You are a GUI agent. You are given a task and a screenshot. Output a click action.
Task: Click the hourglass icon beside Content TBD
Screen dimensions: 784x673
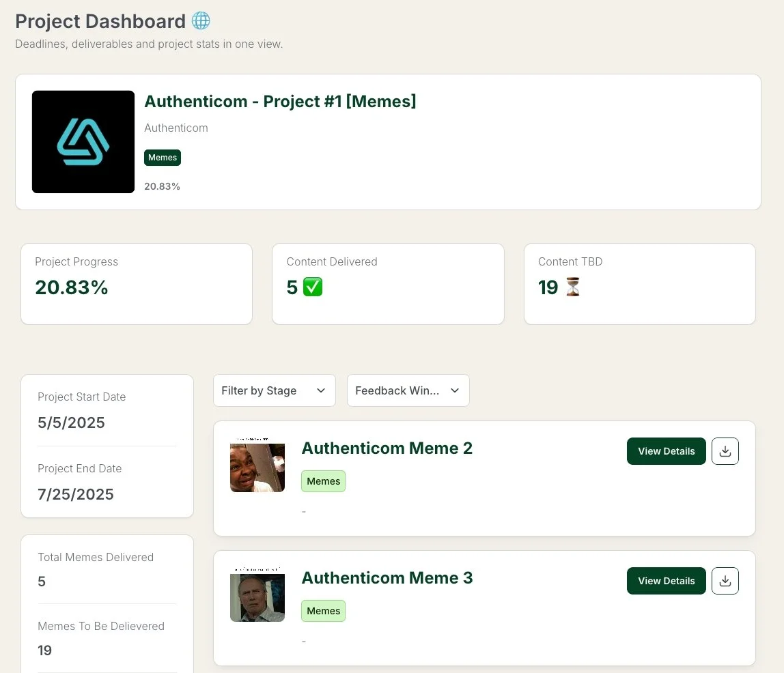point(573,287)
